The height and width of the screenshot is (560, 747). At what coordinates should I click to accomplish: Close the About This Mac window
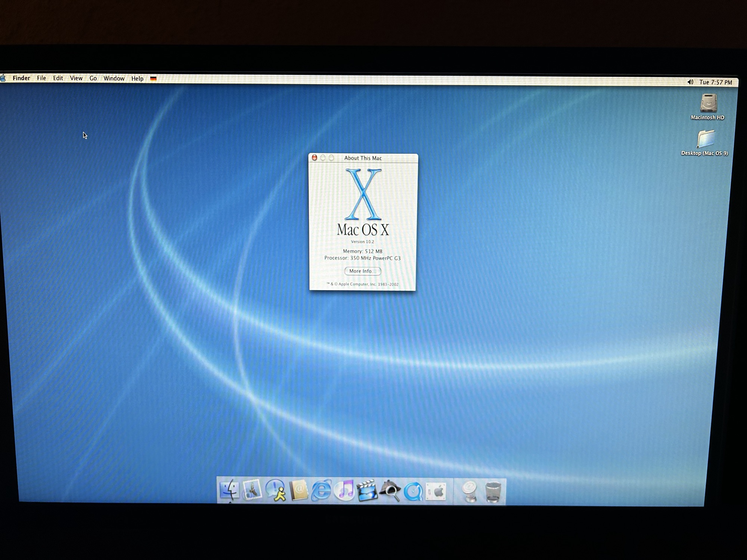pos(314,158)
